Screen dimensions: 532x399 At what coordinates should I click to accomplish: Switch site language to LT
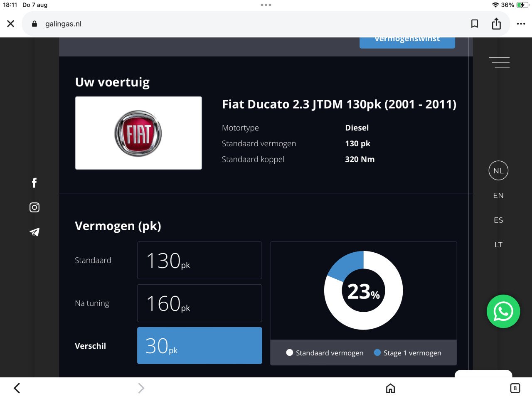pos(498,244)
